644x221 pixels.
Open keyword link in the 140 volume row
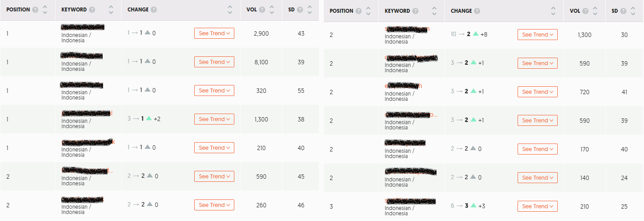pyautogui.click(x=410, y=171)
